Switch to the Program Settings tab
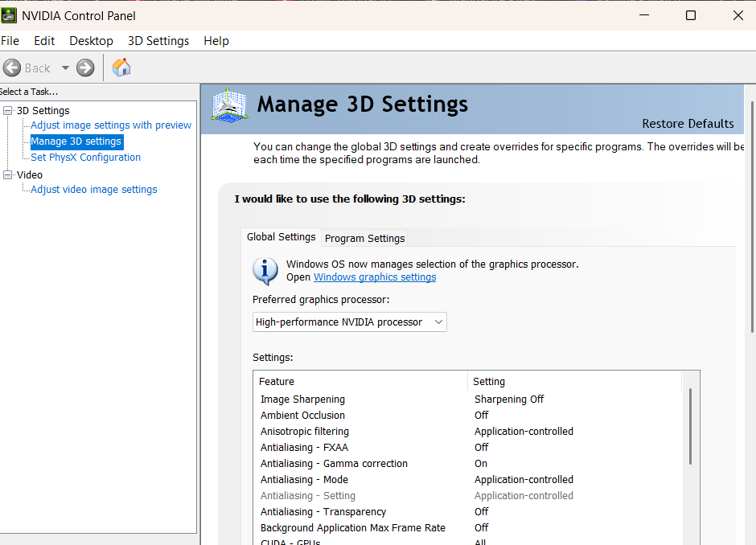 tap(364, 238)
